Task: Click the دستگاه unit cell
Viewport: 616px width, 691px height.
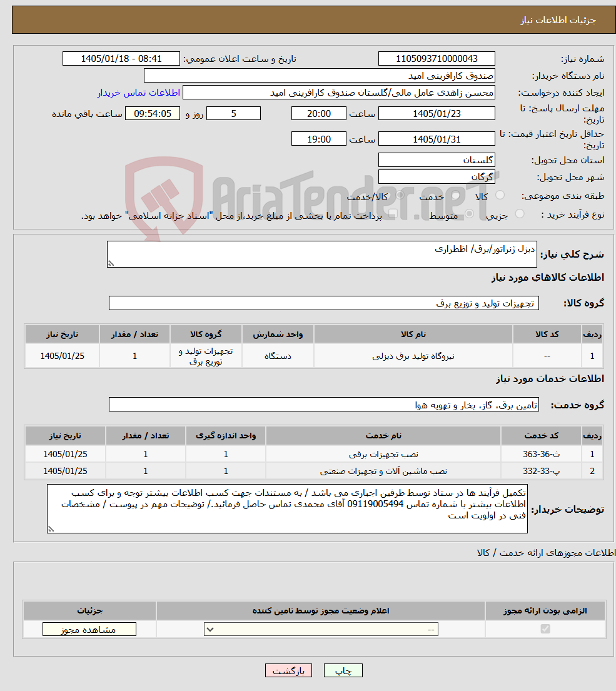Action: (278, 356)
